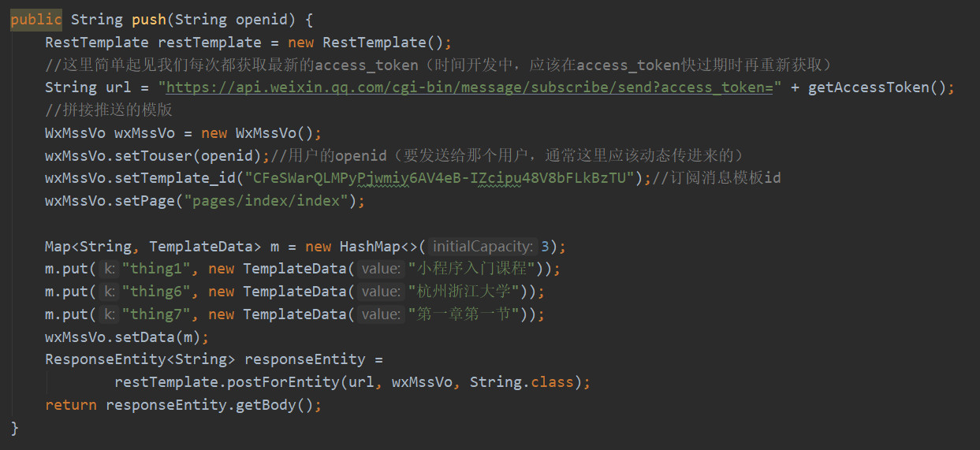The width and height of the screenshot is (980, 450).
Task: Click the "pages/index/index" string
Action: 266,201
